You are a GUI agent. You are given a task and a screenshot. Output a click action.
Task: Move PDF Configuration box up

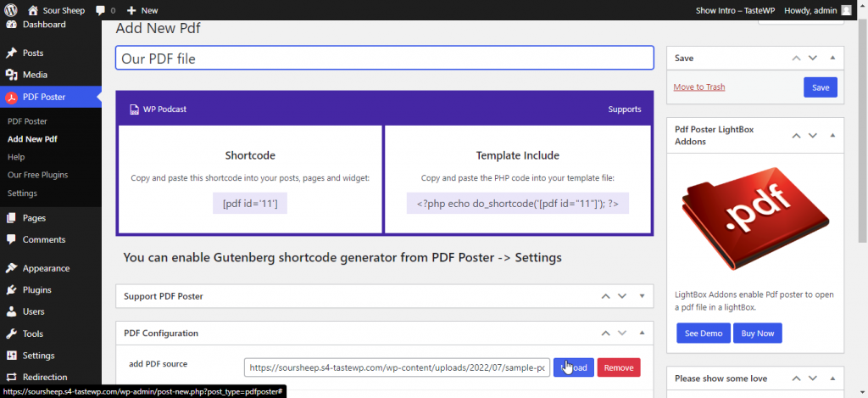(x=605, y=334)
